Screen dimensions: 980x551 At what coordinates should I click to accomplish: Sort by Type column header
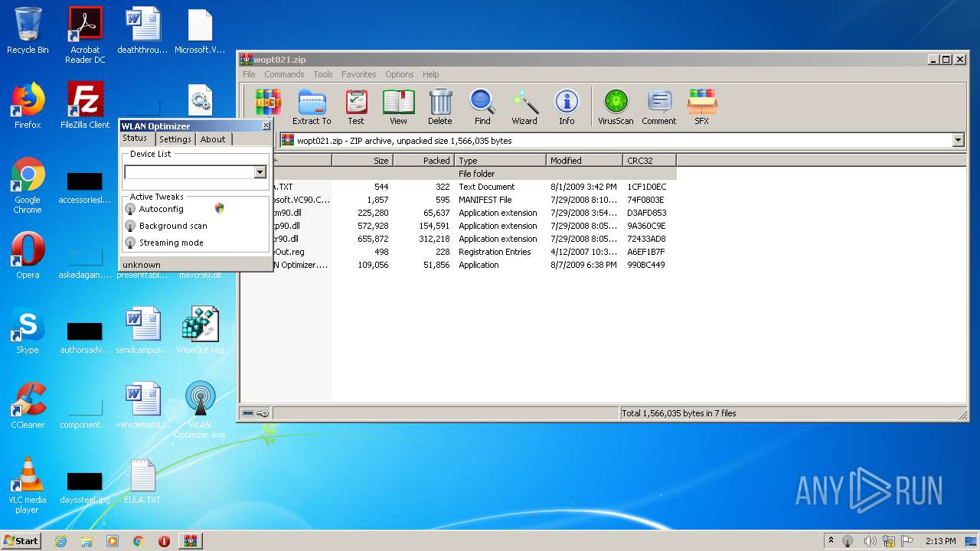[x=501, y=161]
